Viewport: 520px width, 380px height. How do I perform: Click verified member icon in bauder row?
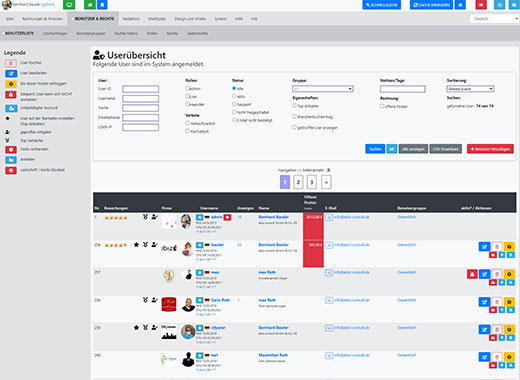point(154,244)
